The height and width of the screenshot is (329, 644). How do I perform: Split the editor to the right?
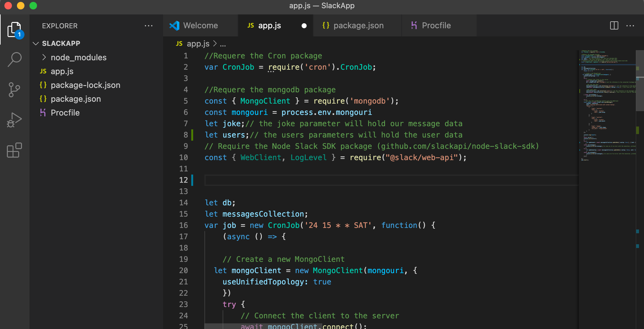pyautogui.click(x=614, y=25)
